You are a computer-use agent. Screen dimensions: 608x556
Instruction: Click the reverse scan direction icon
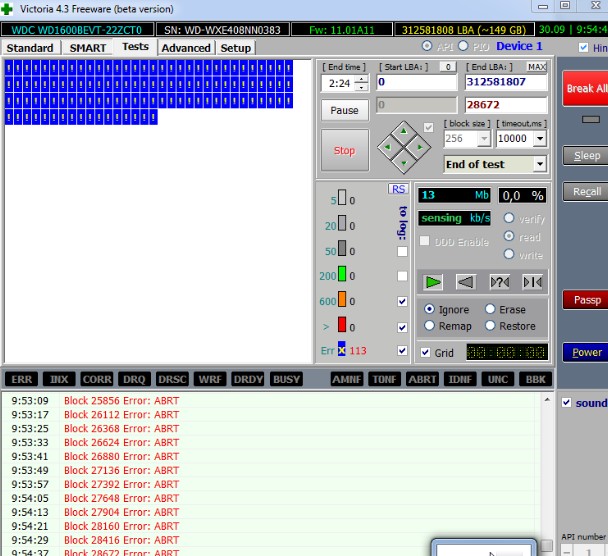465,282
